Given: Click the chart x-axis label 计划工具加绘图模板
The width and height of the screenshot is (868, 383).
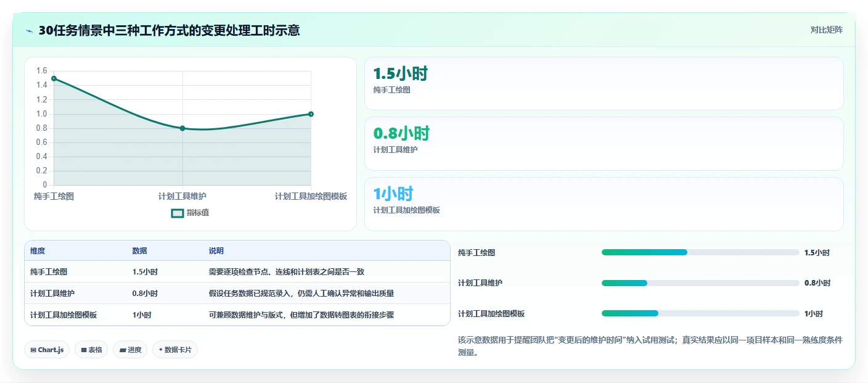Looking at the screenshot, I should (x=311, y=196).
